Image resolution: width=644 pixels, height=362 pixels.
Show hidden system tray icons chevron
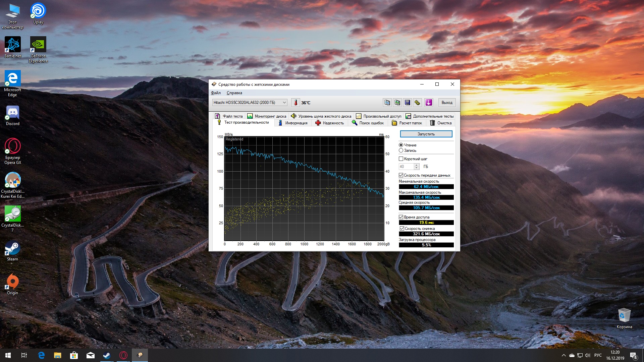(x=563, y=355)
